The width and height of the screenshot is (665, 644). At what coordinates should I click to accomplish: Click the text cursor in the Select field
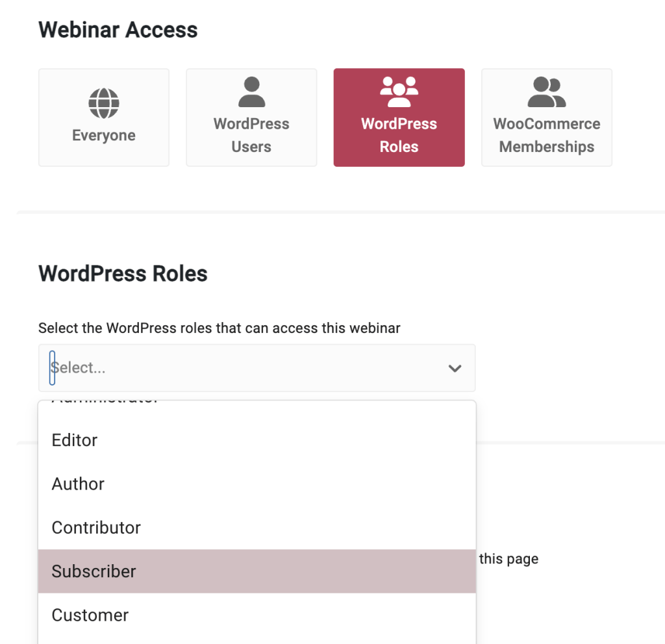(53, 367)
